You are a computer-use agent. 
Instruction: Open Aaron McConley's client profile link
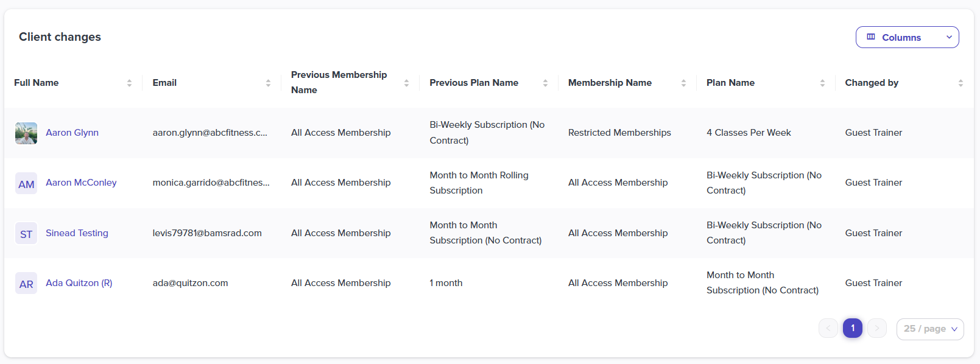pyautogui.click(x=81, y=183)
